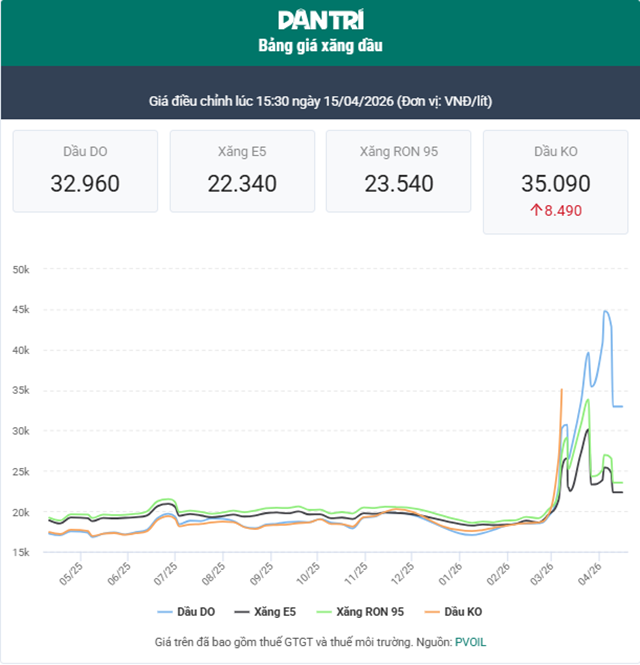Click the 05/25 label on the x-axis
The width and height of the screenshot is (640, 665).
coord(71,576)
